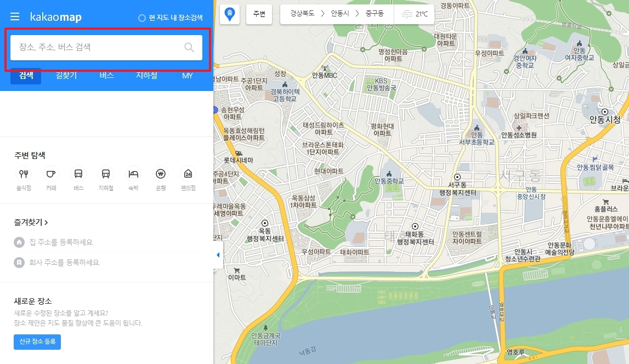This screenshot has height=364, width=629.
Task: Open the 지하철 category in 주변 탐색
Action: (x=106, y=174)
